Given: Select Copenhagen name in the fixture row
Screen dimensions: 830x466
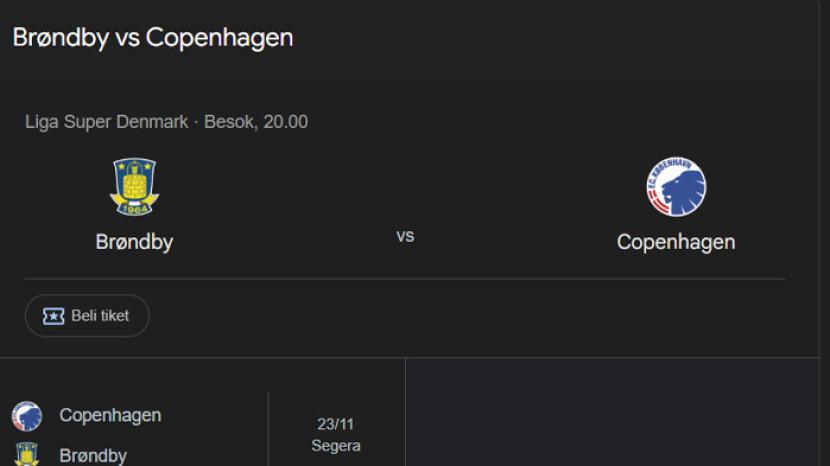Looking at the screenshot, I should point(110,415).
